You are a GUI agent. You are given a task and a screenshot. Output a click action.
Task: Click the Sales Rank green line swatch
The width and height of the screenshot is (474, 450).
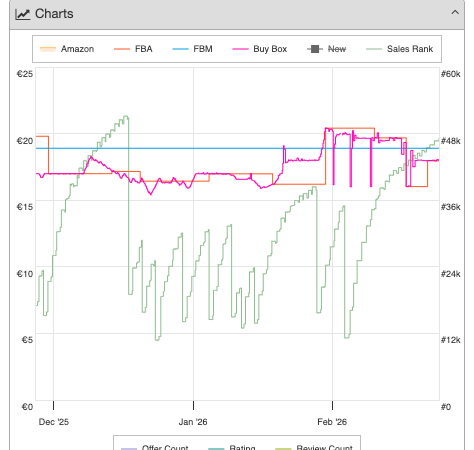click(374, 49)
